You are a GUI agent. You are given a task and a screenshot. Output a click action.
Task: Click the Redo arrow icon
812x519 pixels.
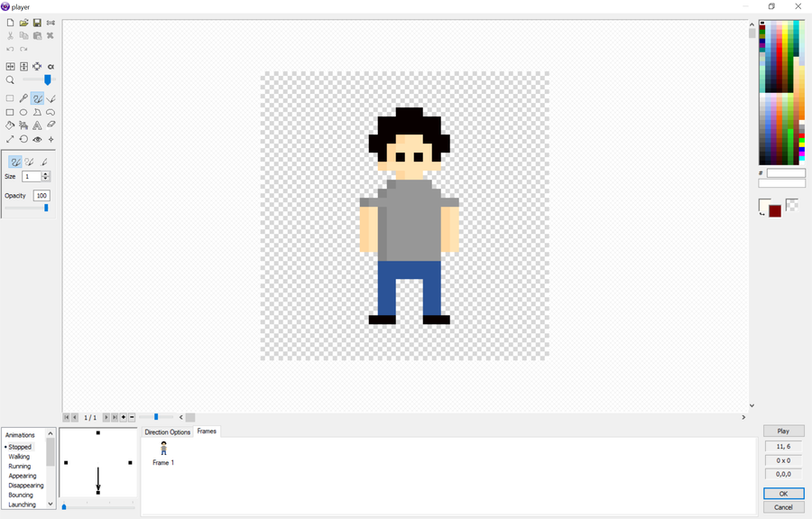tap(23, 50)
